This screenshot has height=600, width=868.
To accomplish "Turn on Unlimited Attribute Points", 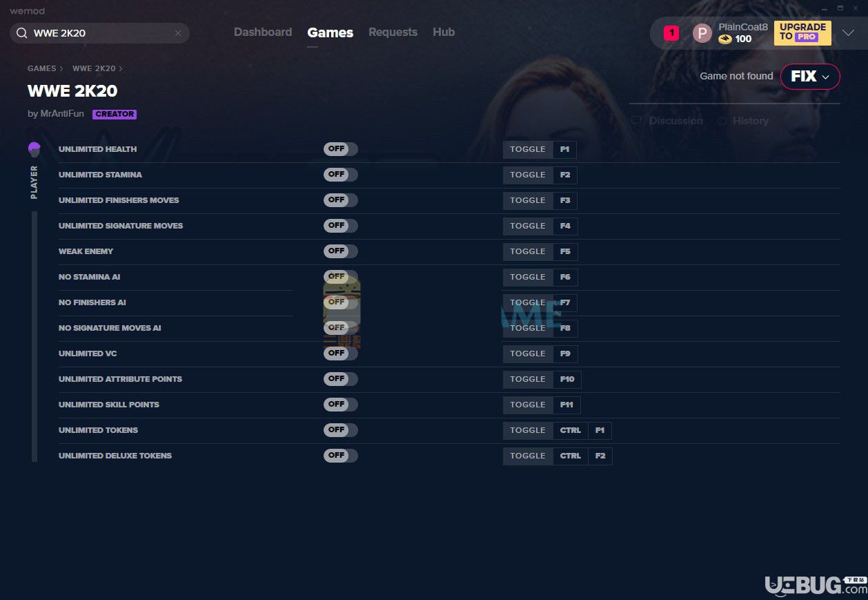I will tap(341, 379).
